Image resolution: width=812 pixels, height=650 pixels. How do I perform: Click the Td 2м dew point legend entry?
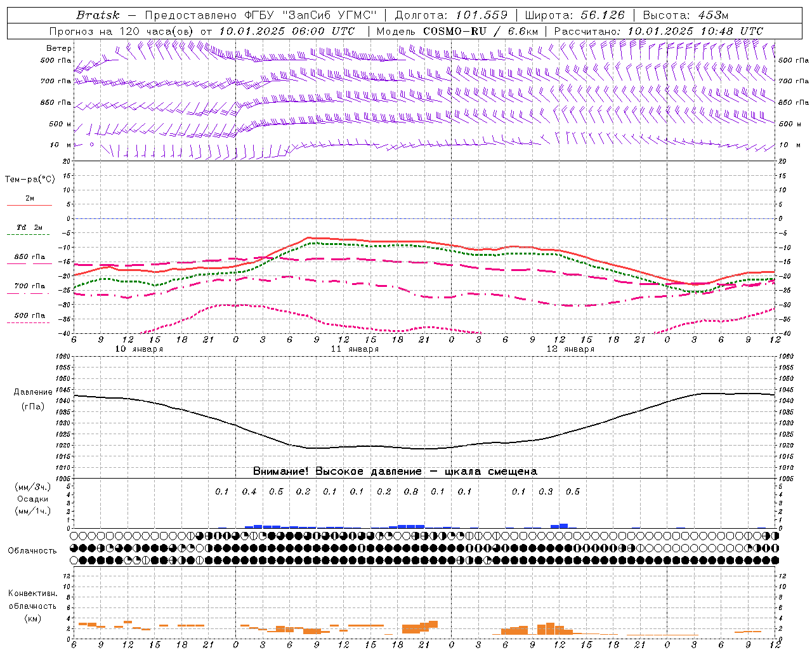(30, 227)
